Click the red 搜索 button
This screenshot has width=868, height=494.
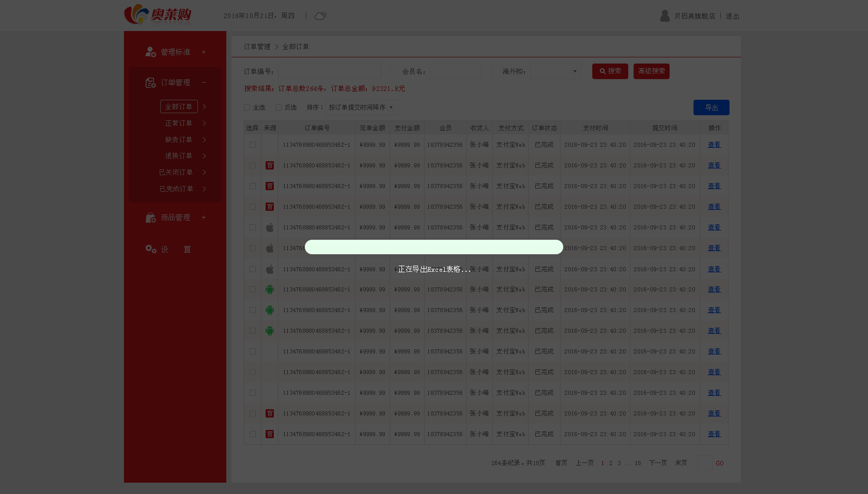610,71
